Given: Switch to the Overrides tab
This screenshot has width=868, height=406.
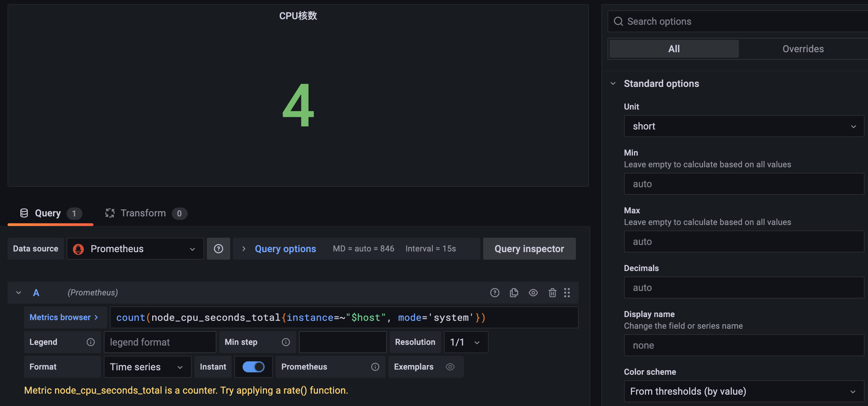Looking at the screenshot, I should [803, 49].
